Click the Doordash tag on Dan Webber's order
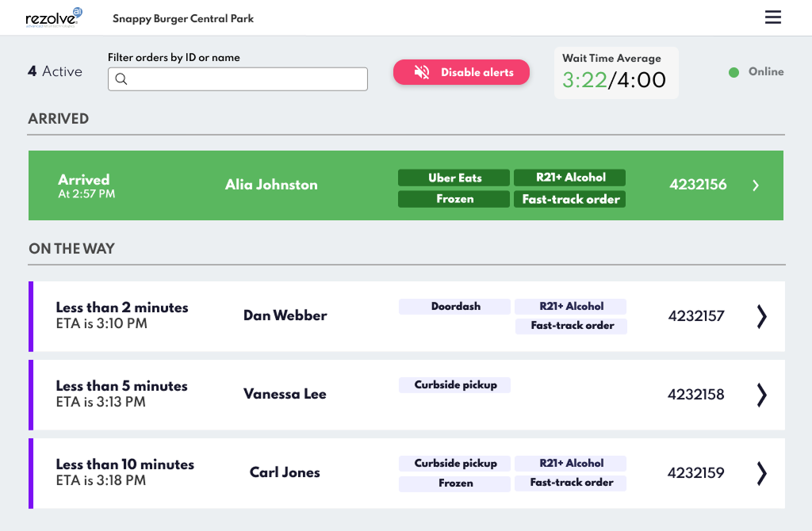The width and height of the screenshot is (812, 531). point(455,306)
